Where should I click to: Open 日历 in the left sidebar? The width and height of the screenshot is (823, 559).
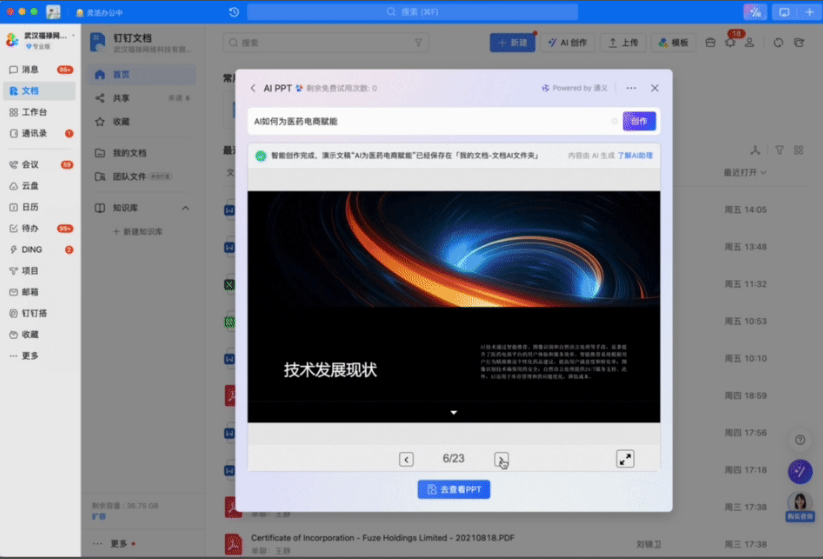tap(30, 207)
